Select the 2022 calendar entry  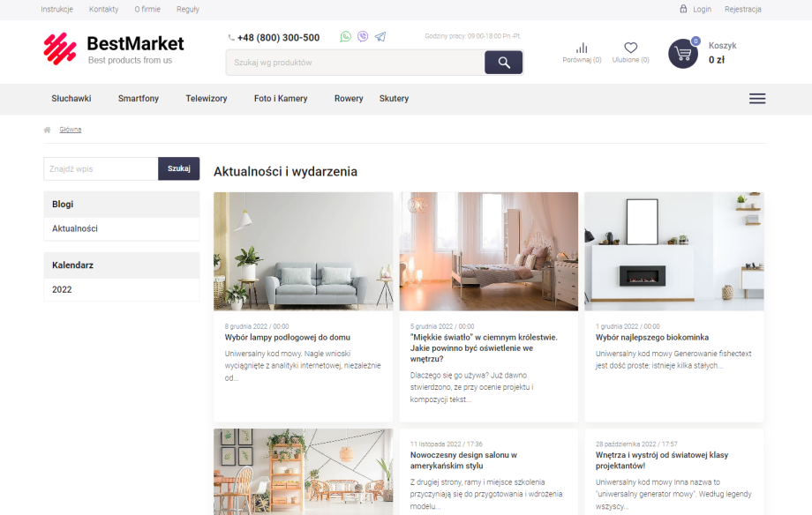point(62,289)
